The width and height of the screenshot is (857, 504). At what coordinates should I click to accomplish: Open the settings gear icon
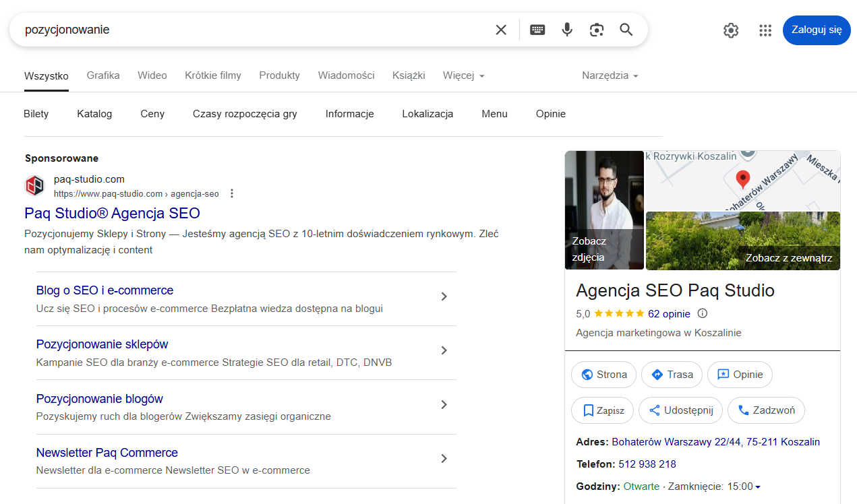click(731, 30)
